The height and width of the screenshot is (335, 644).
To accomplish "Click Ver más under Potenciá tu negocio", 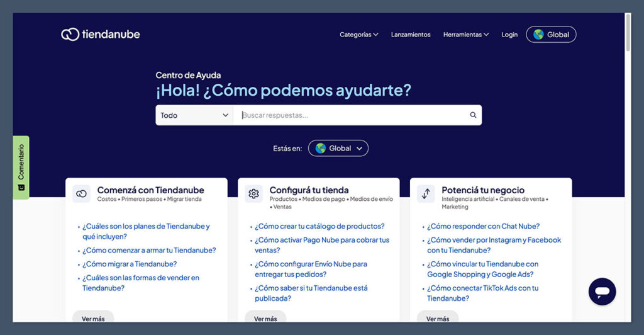I will [x=438, y=317].
